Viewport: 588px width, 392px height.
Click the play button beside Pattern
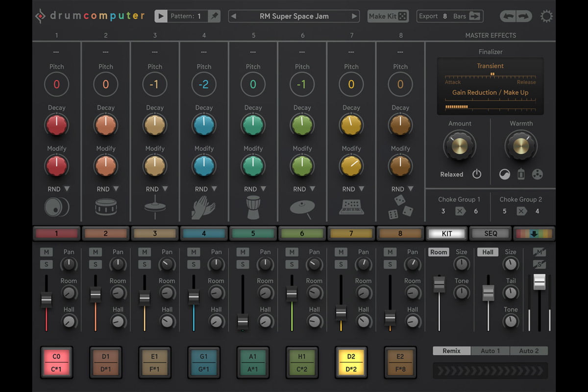pos(161,16)
